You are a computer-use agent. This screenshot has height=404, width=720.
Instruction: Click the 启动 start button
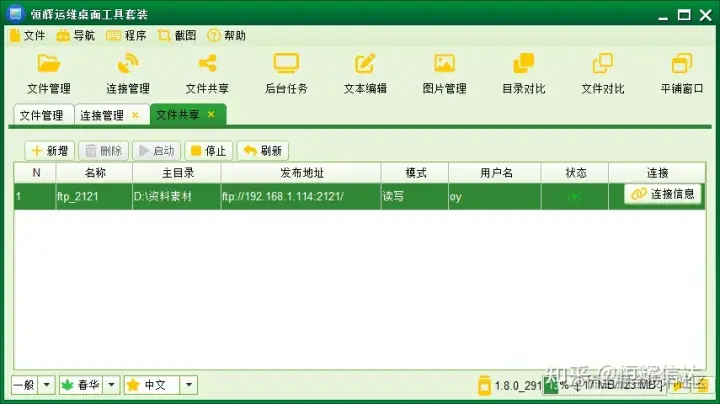(157, 151)
